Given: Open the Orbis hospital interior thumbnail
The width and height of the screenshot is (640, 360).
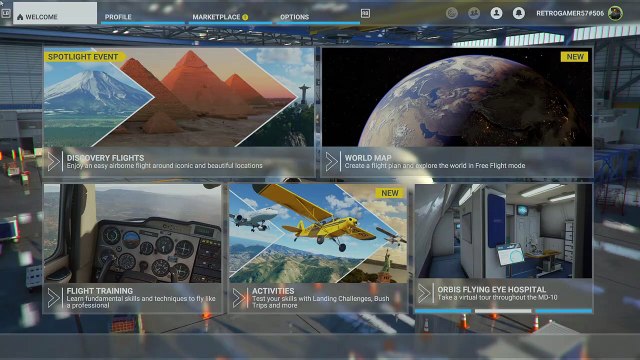Looking at the screenshot, I should 503,231.
